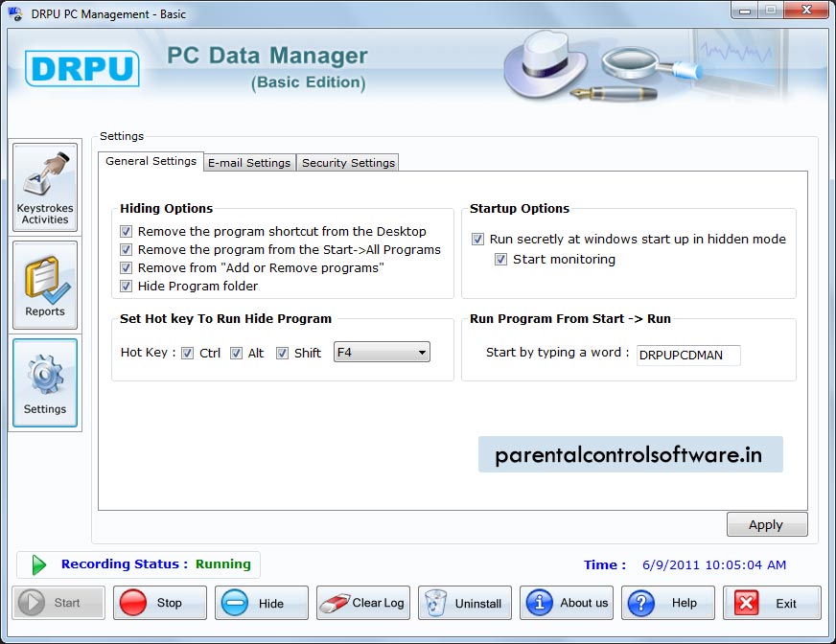The width and height of the screenshot is (836, 644).
Task: Open Help from the bottom toolbar
Action: click(668, 603)
